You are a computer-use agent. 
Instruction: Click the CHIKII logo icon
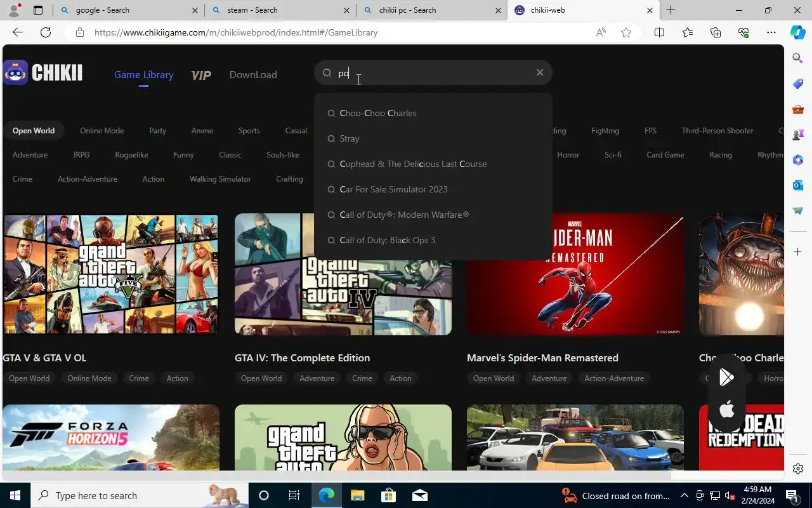tap(15, 72)
